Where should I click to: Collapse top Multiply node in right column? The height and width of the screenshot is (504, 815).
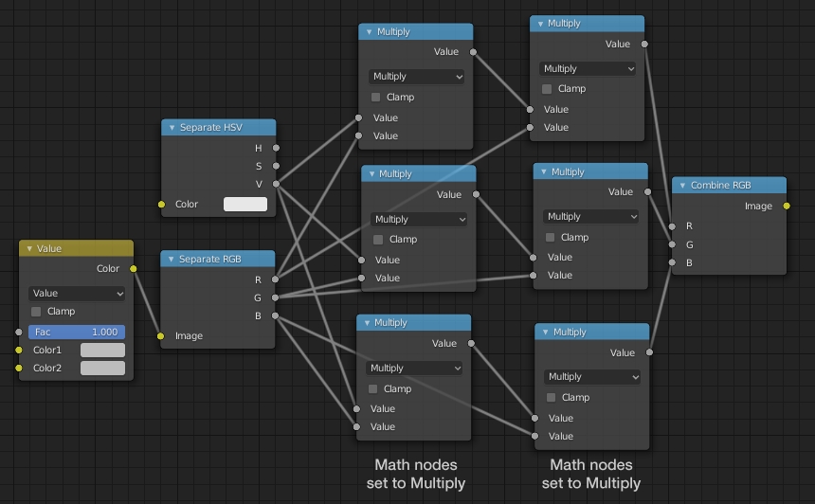point(540,24)
